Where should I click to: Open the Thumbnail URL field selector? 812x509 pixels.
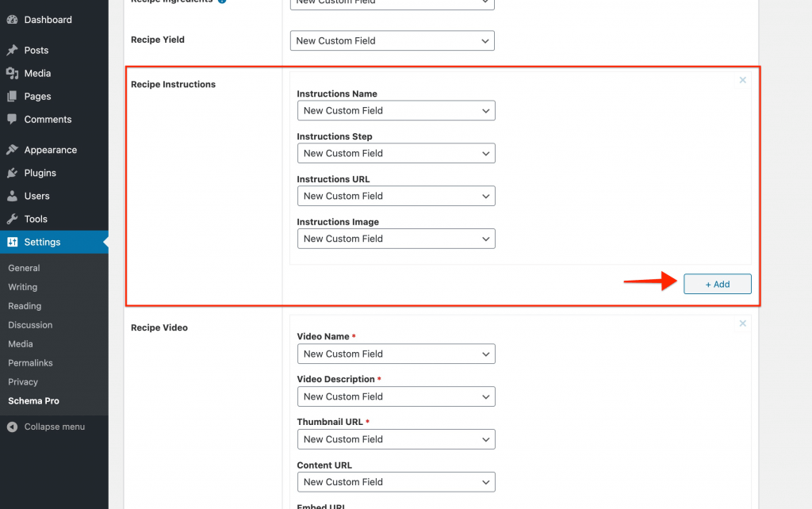[396, 439]
